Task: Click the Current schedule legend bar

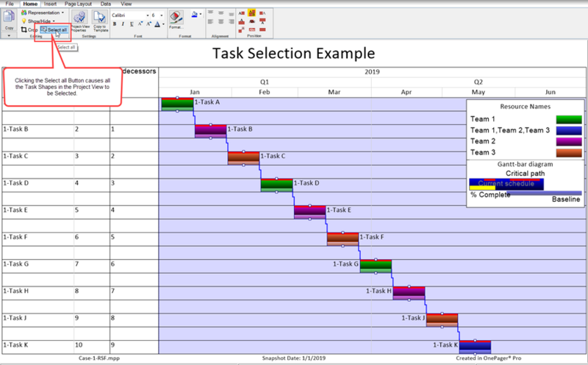Action: 506,184
